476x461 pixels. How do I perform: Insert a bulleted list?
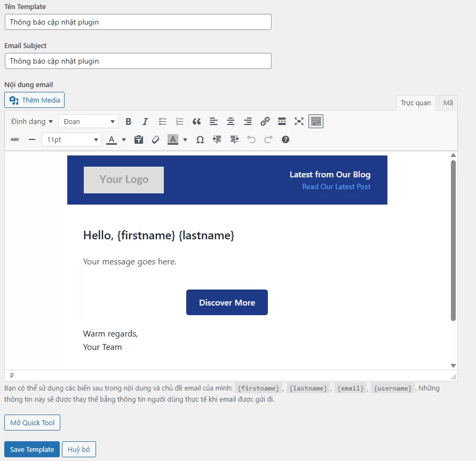163,122
